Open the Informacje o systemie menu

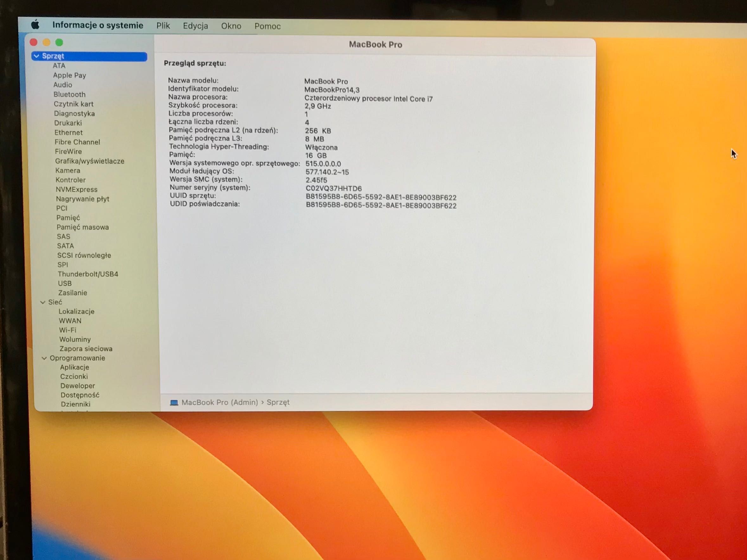[98, 25]
